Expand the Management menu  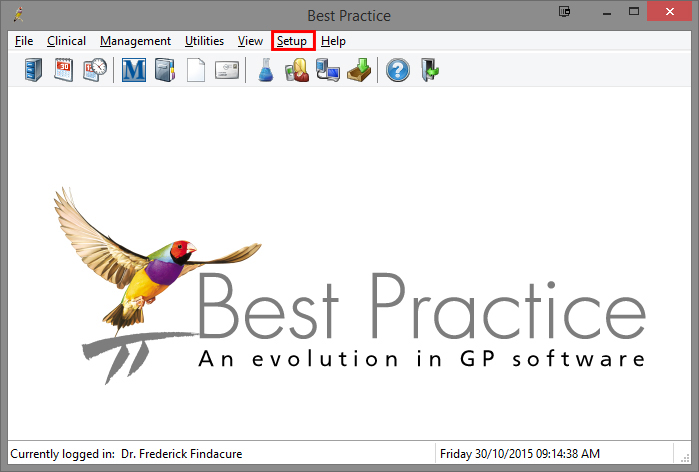click(135, 41)
